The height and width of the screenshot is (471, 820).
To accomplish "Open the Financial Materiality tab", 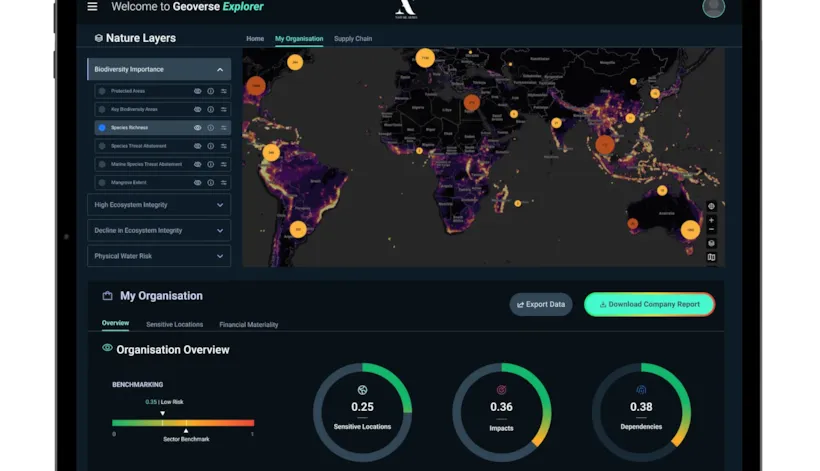I will point(249,325).
